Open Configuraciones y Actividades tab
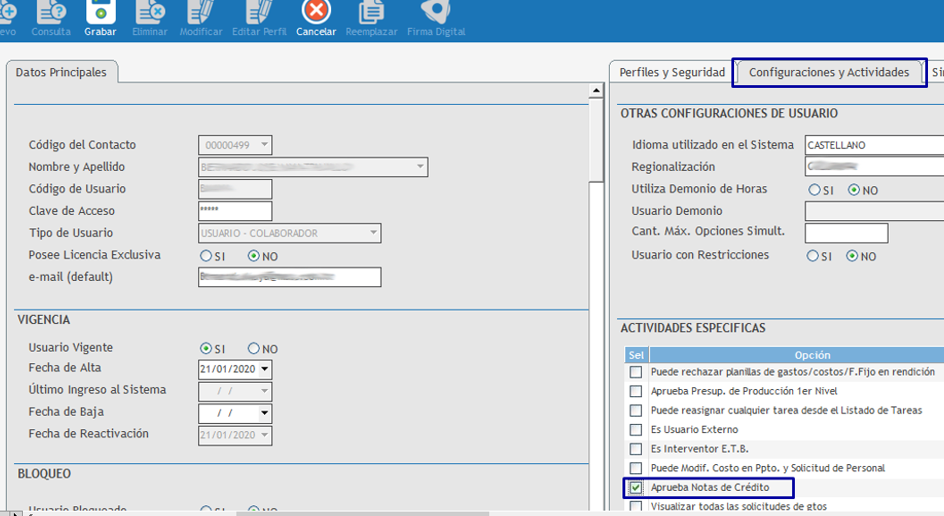944x516 pixels. coord(829,73)
